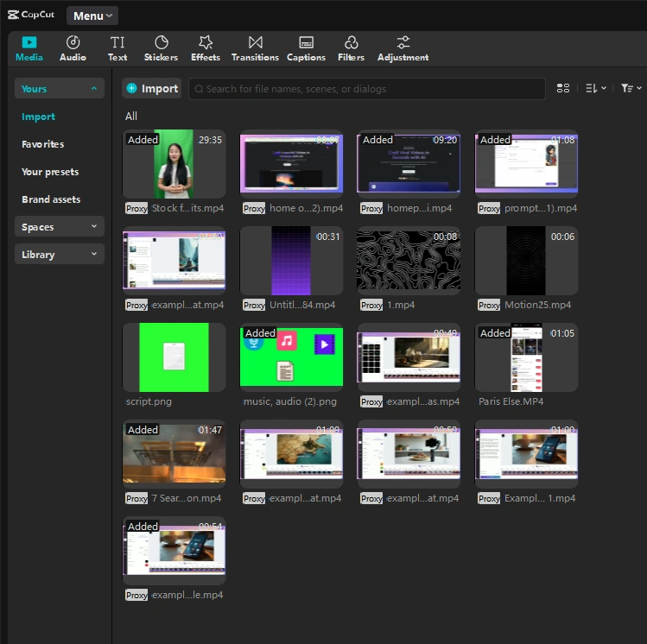Switch to the Text tab
Screen dimensions: 647x644
[x=117, y=49]
